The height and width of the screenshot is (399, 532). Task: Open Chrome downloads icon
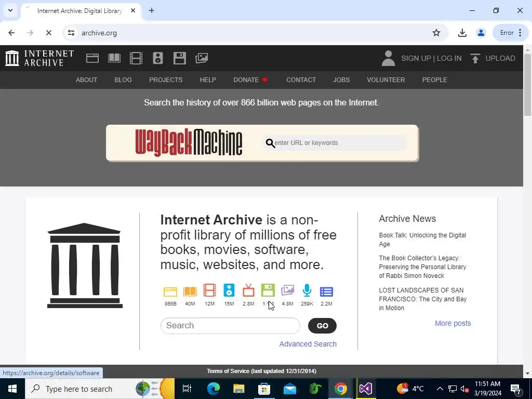click(x=462, y=33)
